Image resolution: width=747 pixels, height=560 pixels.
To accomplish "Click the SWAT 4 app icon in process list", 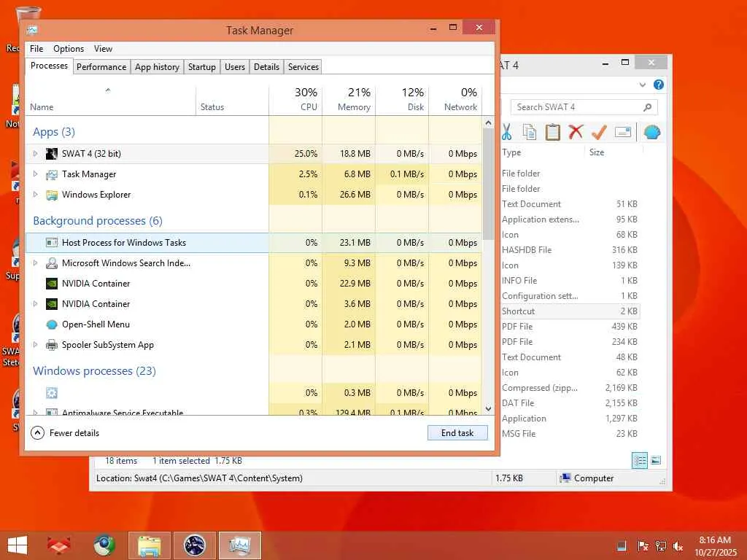I will (x=52, y=153).
